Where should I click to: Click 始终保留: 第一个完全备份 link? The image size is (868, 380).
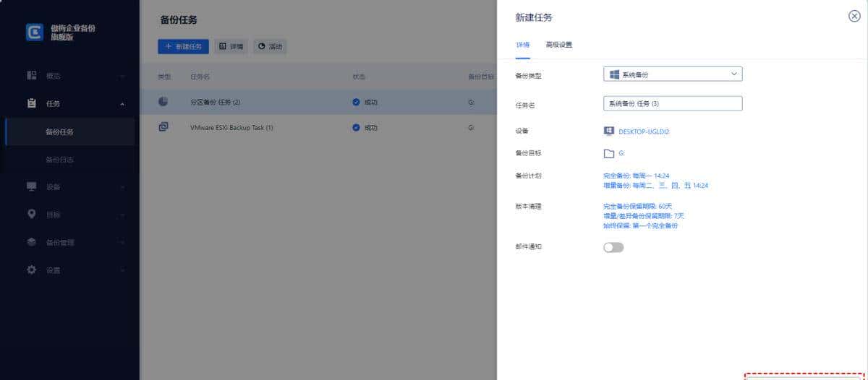tap(640, 226)
